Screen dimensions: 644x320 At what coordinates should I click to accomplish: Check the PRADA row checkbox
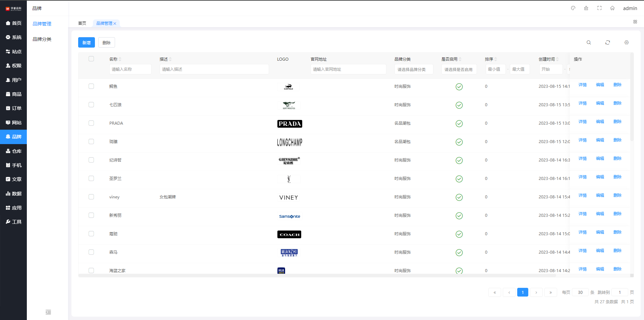(x=91, y=123)
